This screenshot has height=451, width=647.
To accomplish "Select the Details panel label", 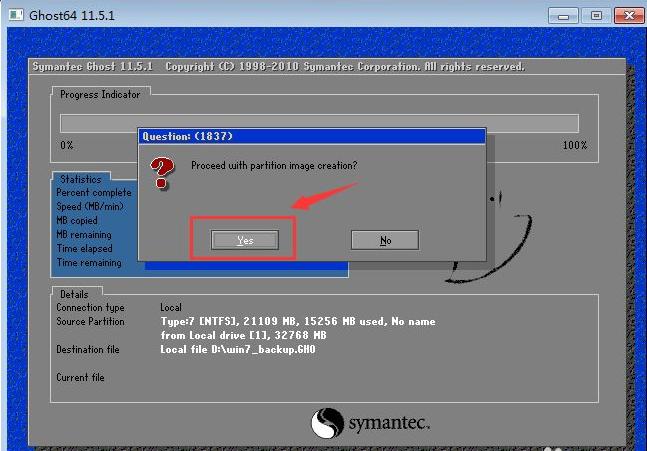I will (x=74, y=294).
